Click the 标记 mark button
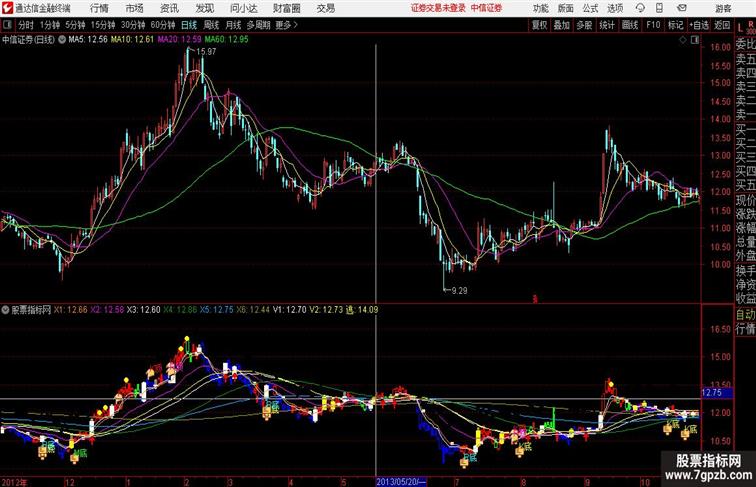This screenshot has width=756, height=487. click(x=675, y=25)
